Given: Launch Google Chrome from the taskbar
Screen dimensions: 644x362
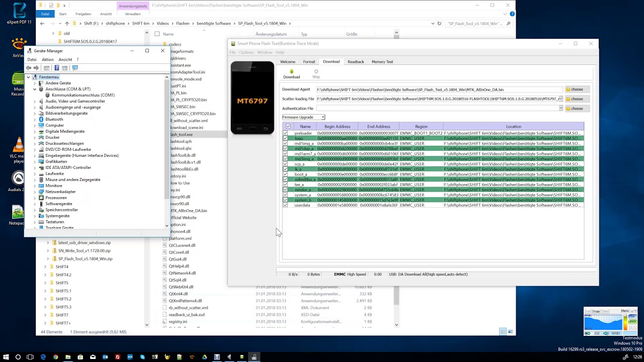Looking at the screenshot, I should [x=55, y=357].
